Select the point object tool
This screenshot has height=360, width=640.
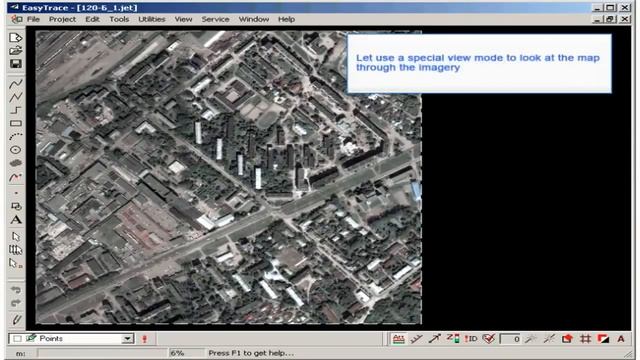tap(16, 193)
